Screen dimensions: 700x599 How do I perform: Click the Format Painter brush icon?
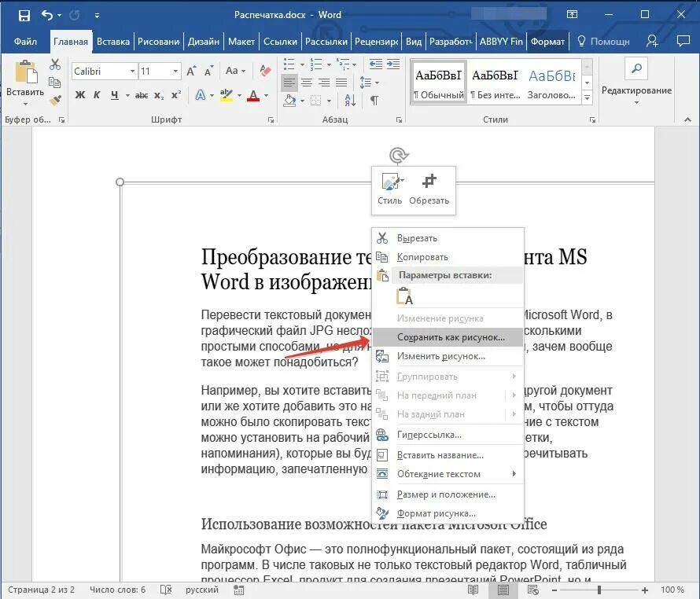[54, 100]
